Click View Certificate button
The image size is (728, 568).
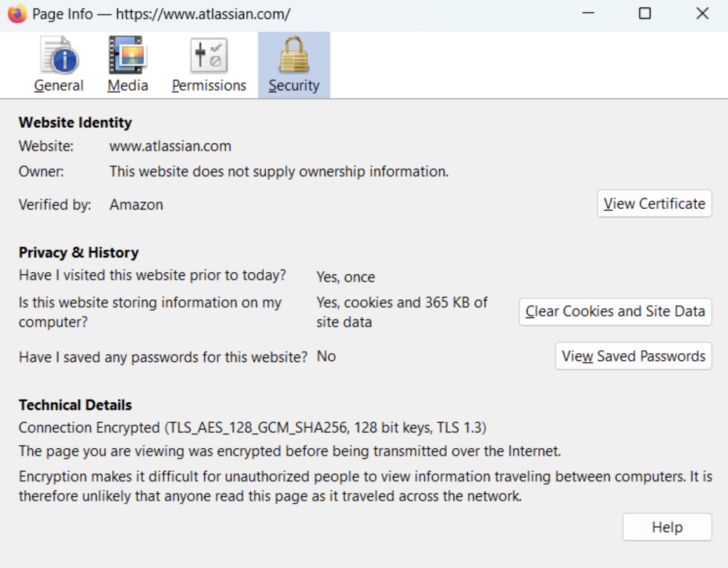654,203
